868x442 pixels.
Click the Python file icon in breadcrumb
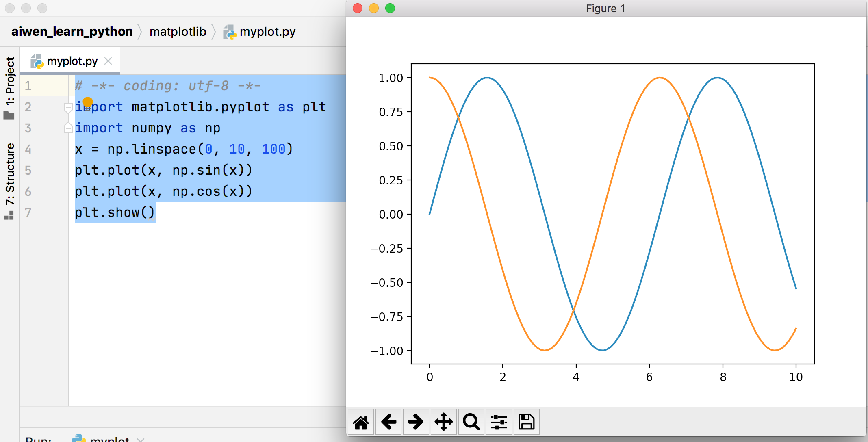[x=230, y=32]
